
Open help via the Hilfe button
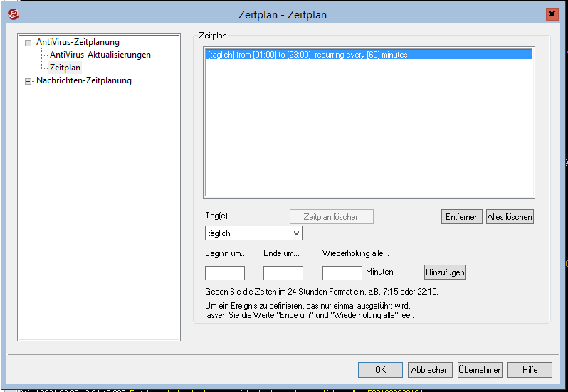pyautogui.click(x=530, y=370)
